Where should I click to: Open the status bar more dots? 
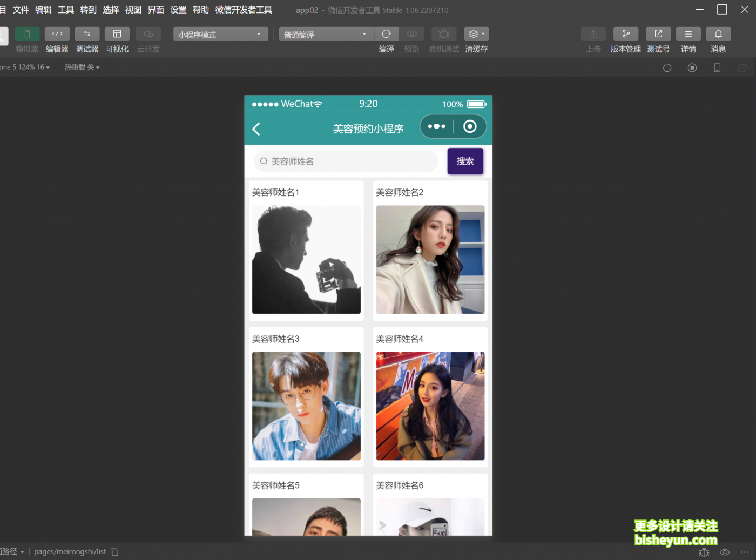[745, 552]
